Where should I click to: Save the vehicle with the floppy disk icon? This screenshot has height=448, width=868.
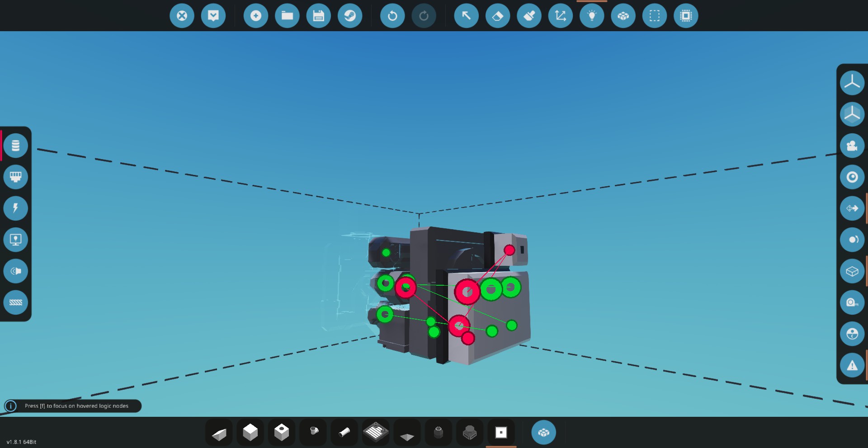tap(319, 16)
